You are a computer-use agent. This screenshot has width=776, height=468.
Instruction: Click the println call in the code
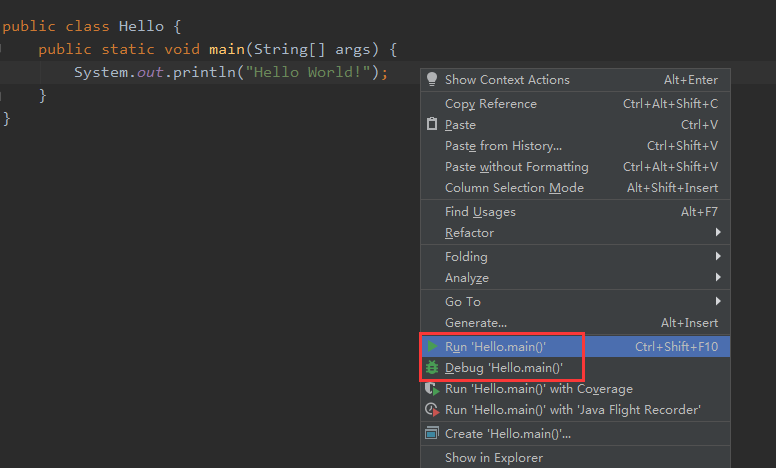[x=204, y=73]
